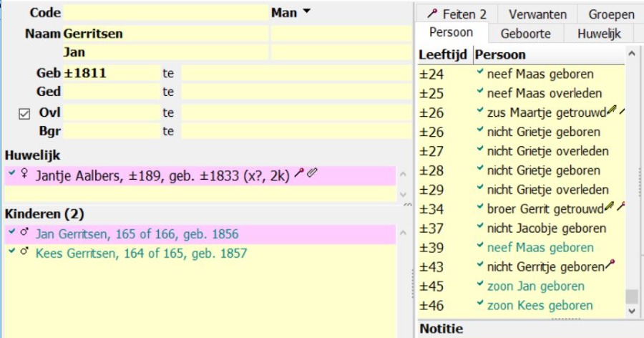Select 'zoon Kees geboren' event
644x338 pixels.
(x=540, y=305)
